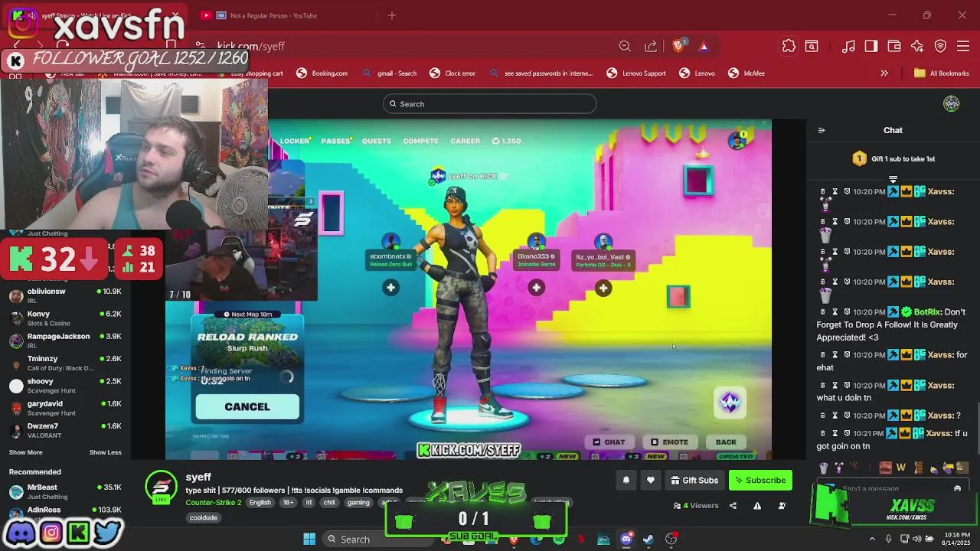Open the Counter-Strike 2 category link
Viewport: 980px width, 551px height.
[x=214, y=503]
